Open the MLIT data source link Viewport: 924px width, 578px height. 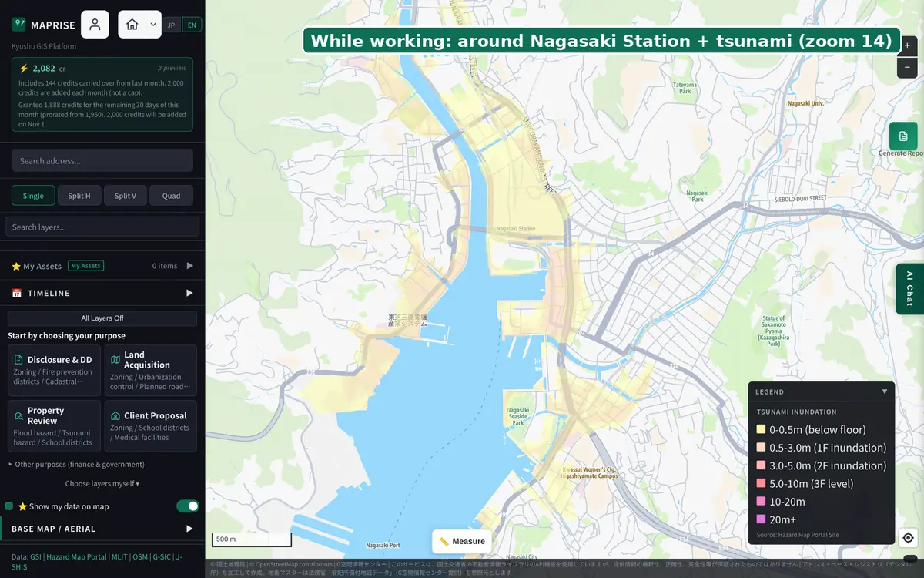click(119, 556)
